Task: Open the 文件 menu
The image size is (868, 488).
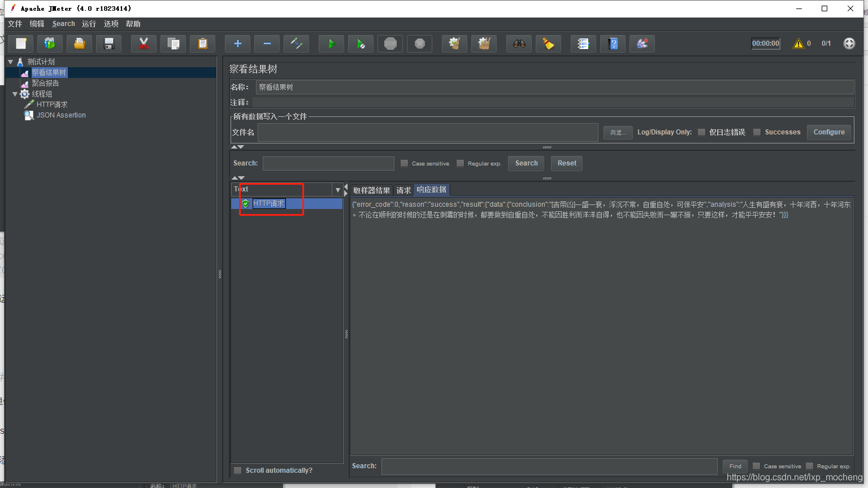Action: click(x=15, y=24)
